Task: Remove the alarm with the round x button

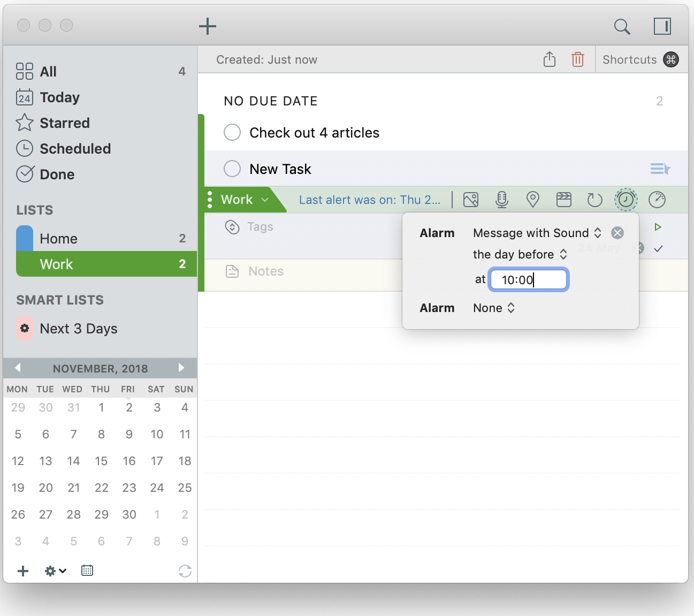Action: (x=617, y=233)
